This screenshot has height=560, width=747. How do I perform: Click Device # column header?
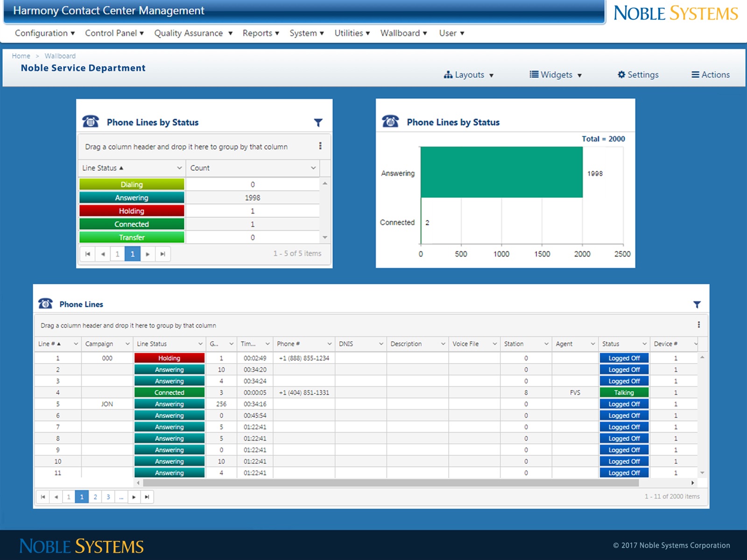point(666,344)
